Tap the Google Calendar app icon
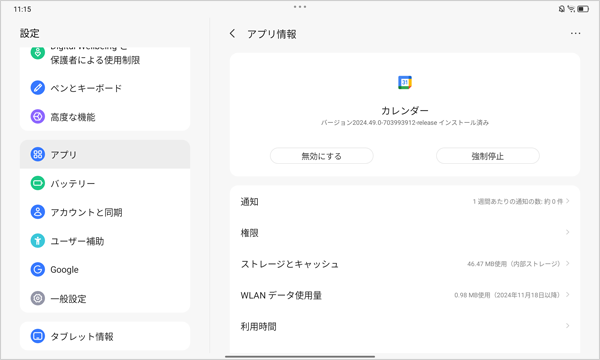Image resolution: width=600 pixels, height=360 pixels. point(405,82)
